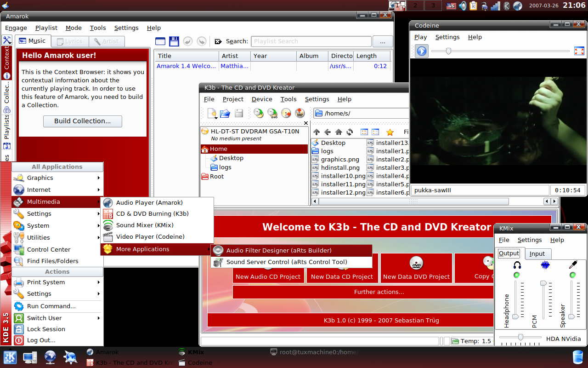Click the trash bin icon in the panel
This screenshot has width=588, height=368.
pos(578,357)
